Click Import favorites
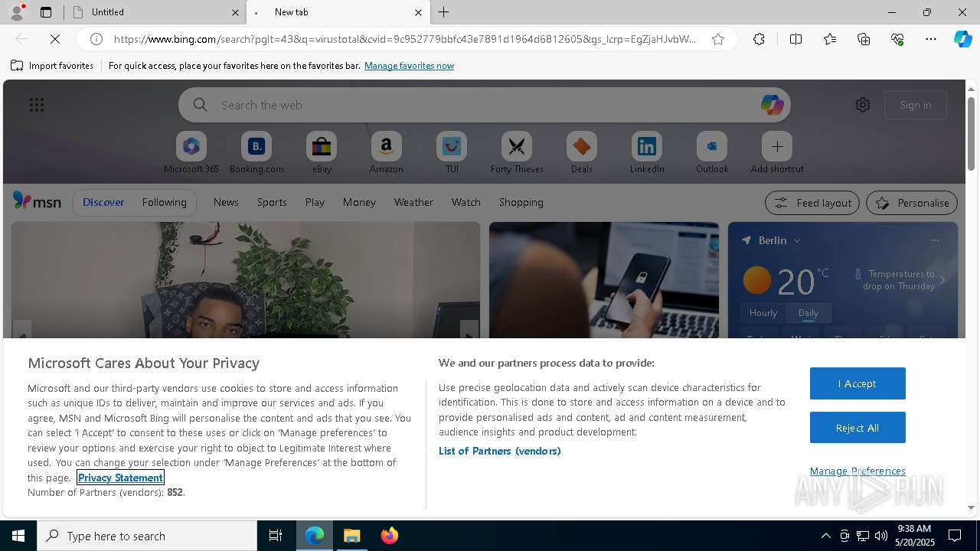The width and height of the screenshot is (980, 551). (52, 66)
